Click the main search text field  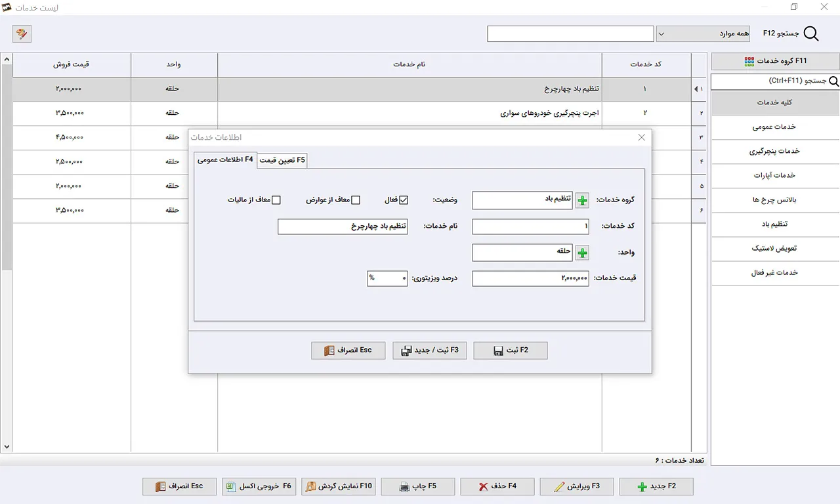(570, 34)
